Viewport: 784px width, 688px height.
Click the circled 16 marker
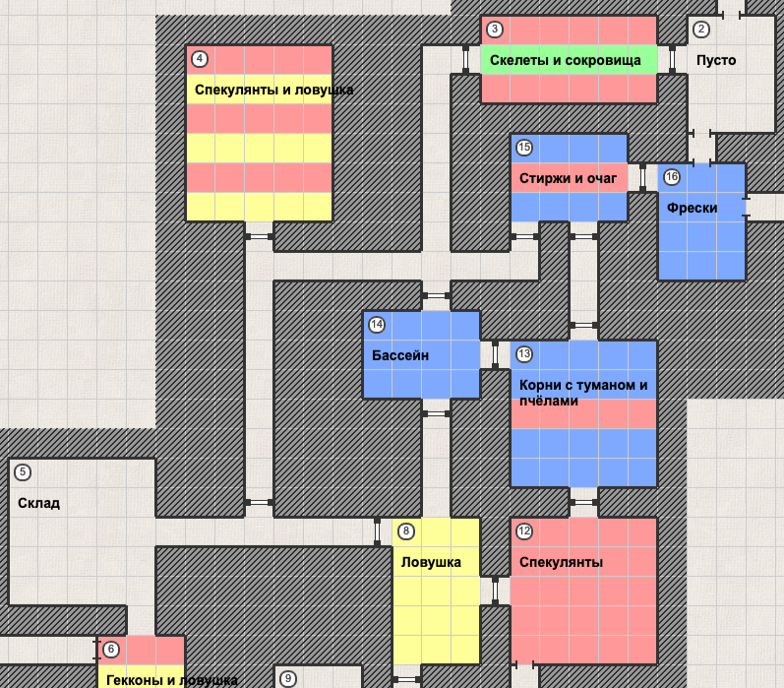tap(672, 177)
